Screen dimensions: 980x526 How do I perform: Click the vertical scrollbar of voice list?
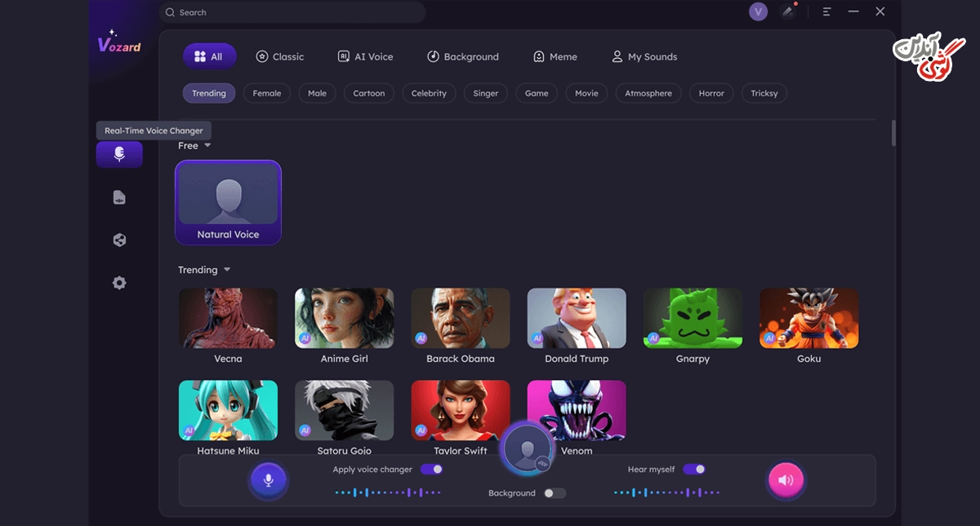[893, 133]
